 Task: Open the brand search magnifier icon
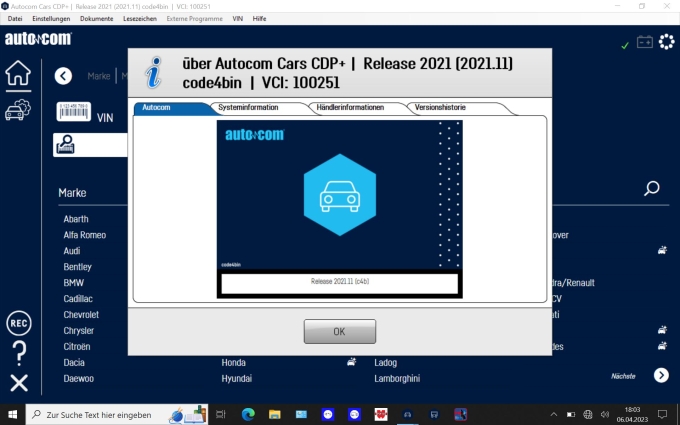pos(651,189)
